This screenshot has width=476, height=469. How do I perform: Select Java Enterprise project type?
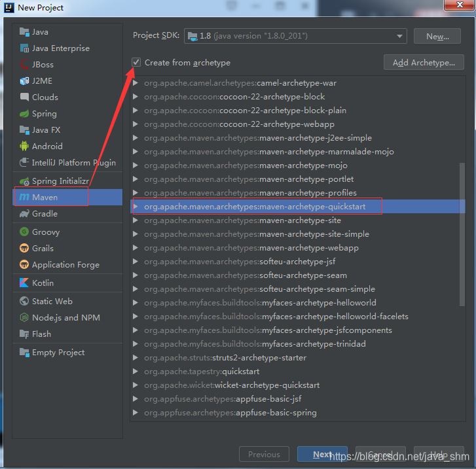pyautogui.click(x=67, y=48)
